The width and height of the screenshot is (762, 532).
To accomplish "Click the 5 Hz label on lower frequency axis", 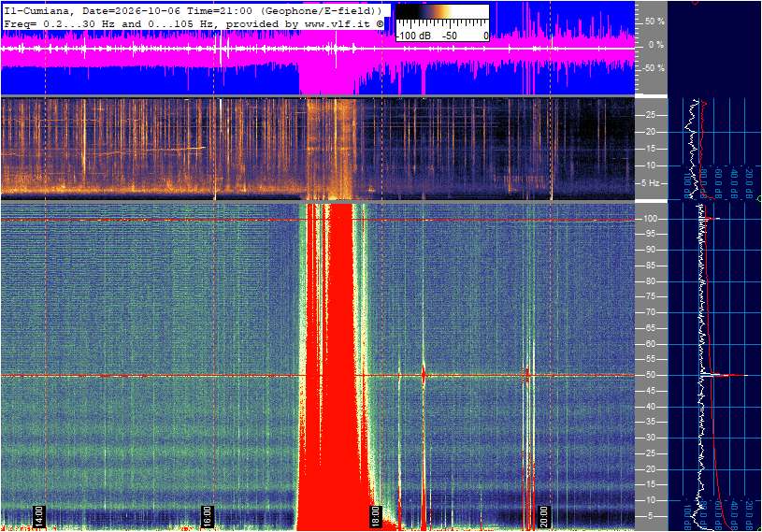I will (652, 516).
